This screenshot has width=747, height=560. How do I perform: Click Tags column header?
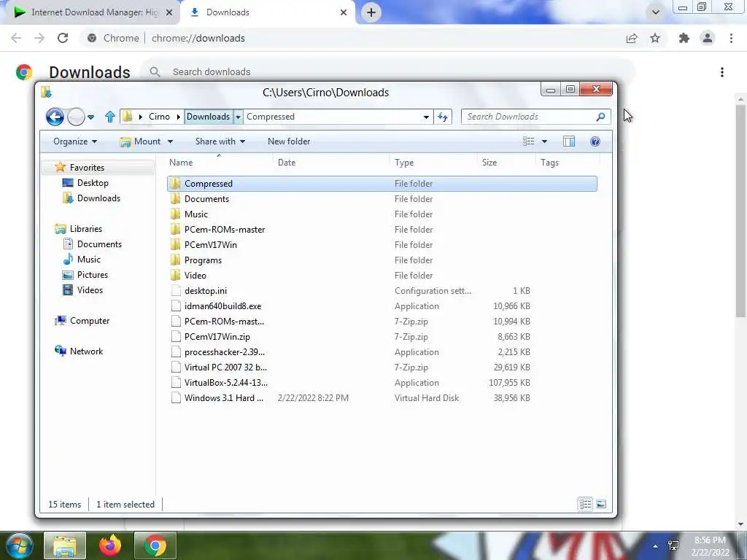(567, 163)
